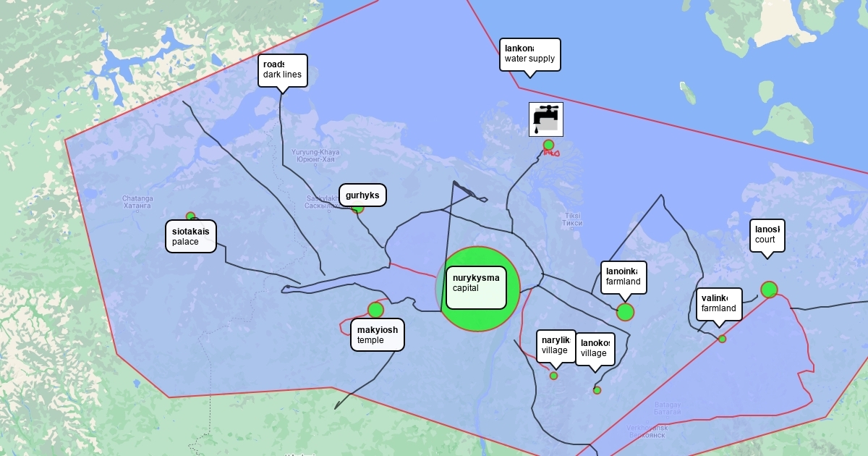Open the nurykysma capital label

pos(476,287)
